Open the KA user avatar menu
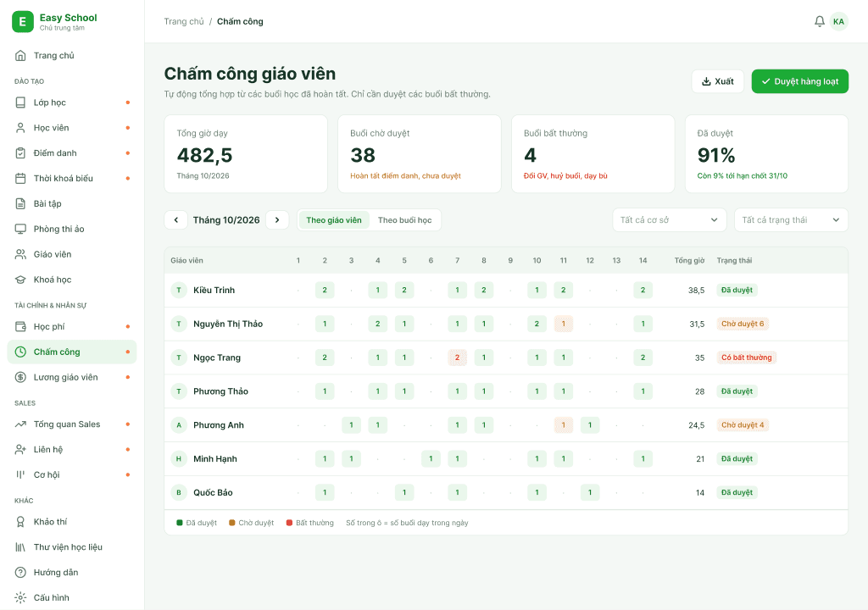The height and width of the screenshot is (610, 868). click(x=838, y=21)
